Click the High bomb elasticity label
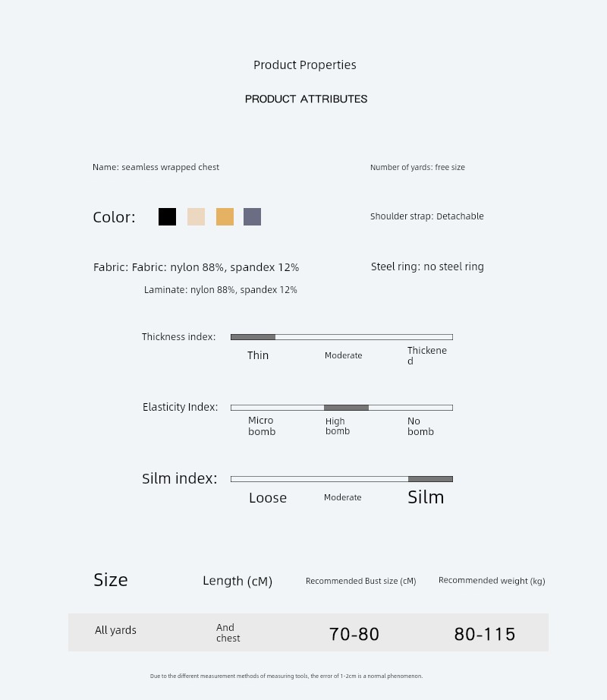 (x=338, y=426)
